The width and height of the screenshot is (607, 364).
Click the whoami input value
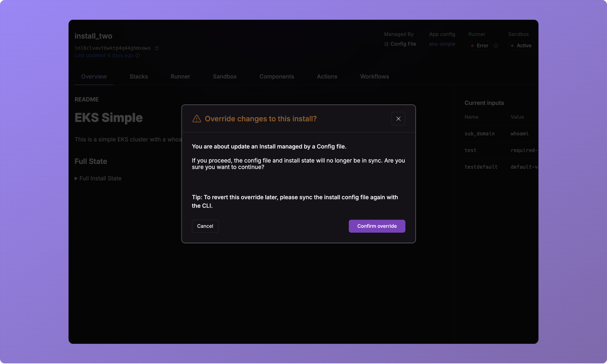click(519, 134)
